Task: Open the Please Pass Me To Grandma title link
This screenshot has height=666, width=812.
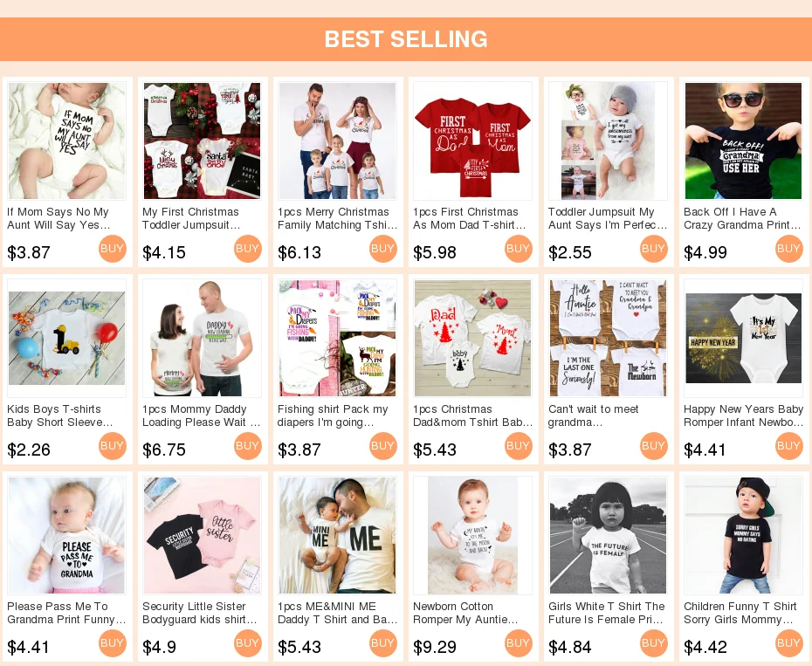Action: [x=66, y=613]
